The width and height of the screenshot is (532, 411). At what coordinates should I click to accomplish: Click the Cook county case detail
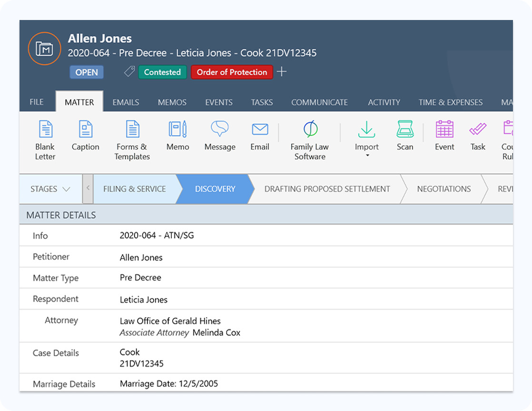(129, 352)
